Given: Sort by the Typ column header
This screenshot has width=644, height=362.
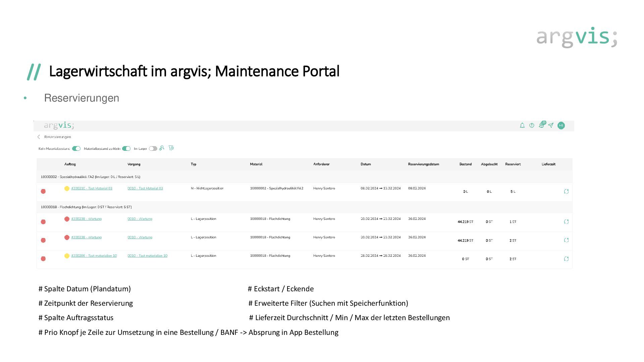Looking at the screenshot, I should [x=194, y=164].
